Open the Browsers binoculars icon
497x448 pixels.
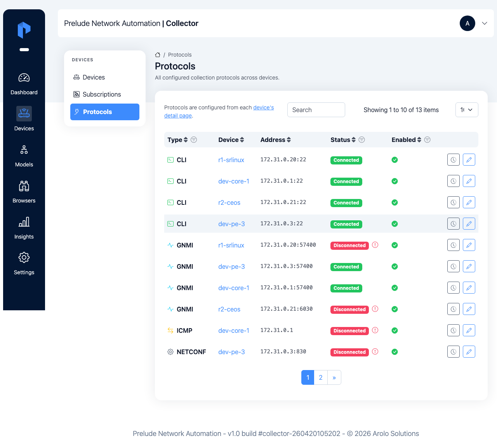click(x=24, y=186)
